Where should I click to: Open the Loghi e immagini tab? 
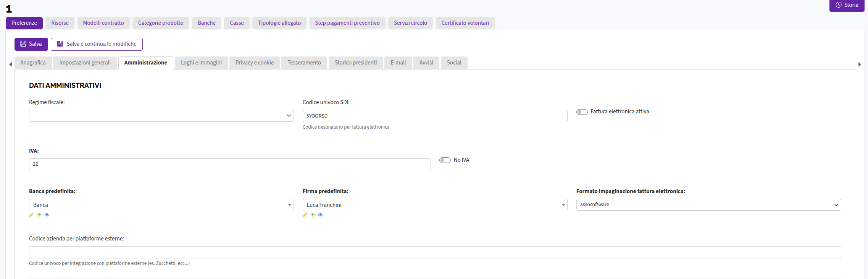[201, 63]
